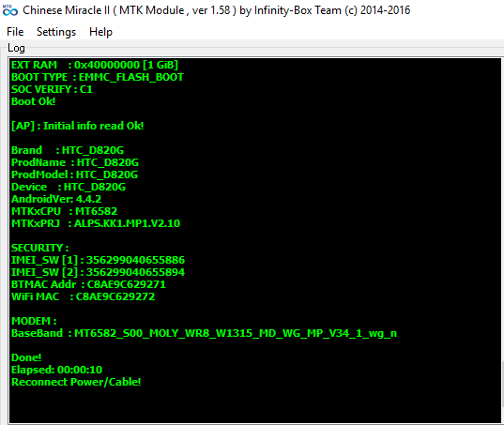This screenshot has width=504, height=425.
Task: Click the Infinity-Box app icon in title bar
Action: pos(9,10)
